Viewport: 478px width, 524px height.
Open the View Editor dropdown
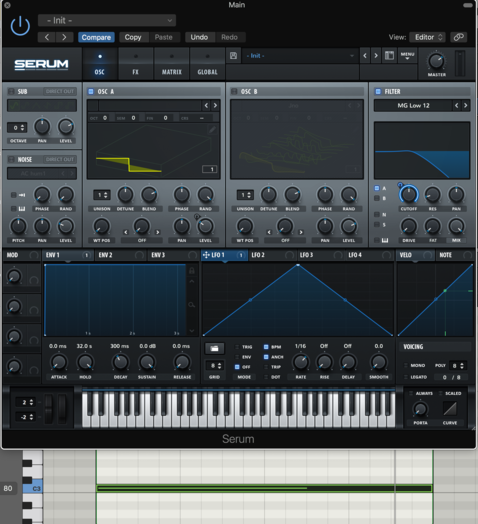point(428,37)
